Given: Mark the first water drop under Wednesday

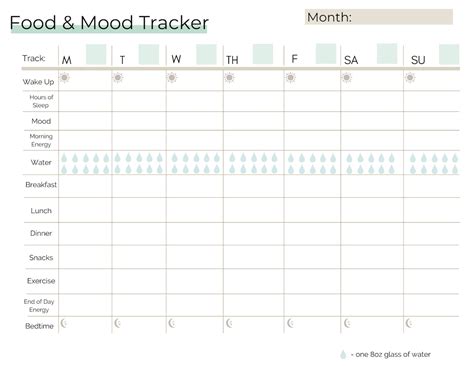Looking at the screenshot, I should [x=175, y=158].
